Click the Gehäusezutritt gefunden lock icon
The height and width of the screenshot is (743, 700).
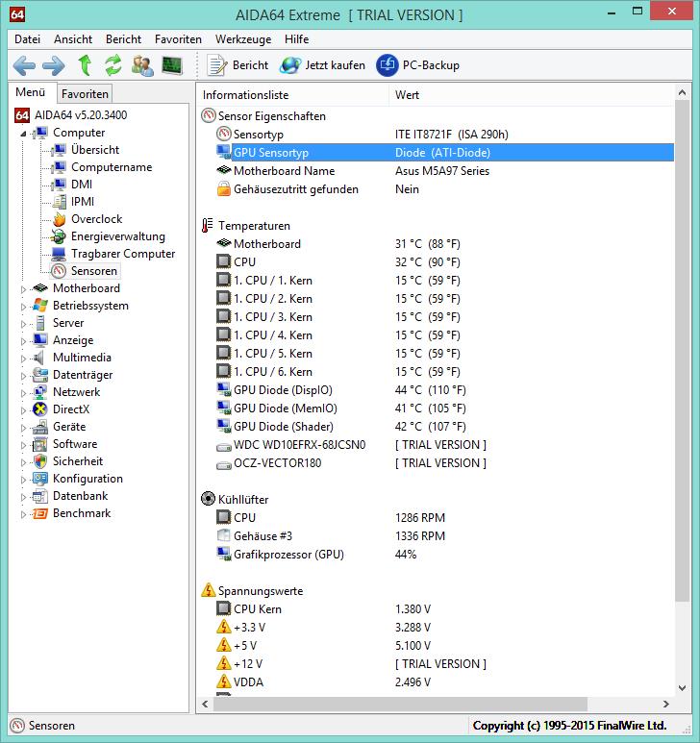(224, 189)
